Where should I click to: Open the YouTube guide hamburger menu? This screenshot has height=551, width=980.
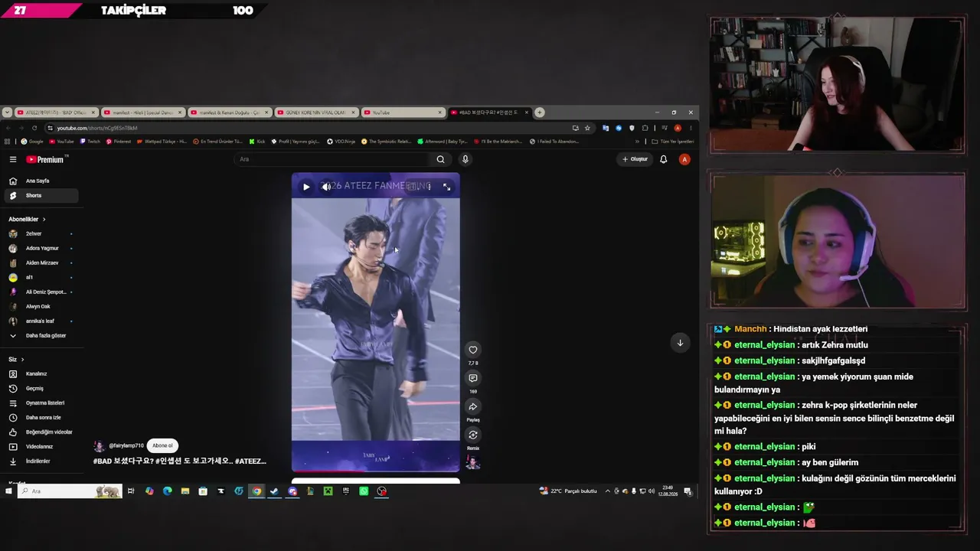point(13,159)
